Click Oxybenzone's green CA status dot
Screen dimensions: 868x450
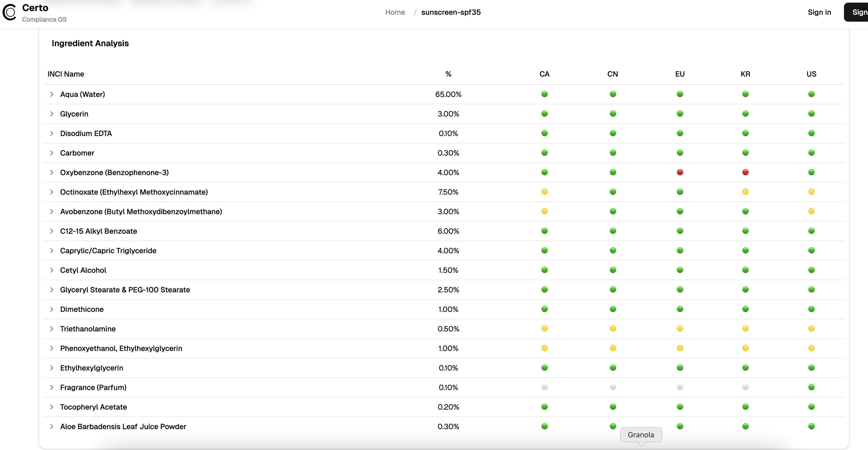click(545, 172)
